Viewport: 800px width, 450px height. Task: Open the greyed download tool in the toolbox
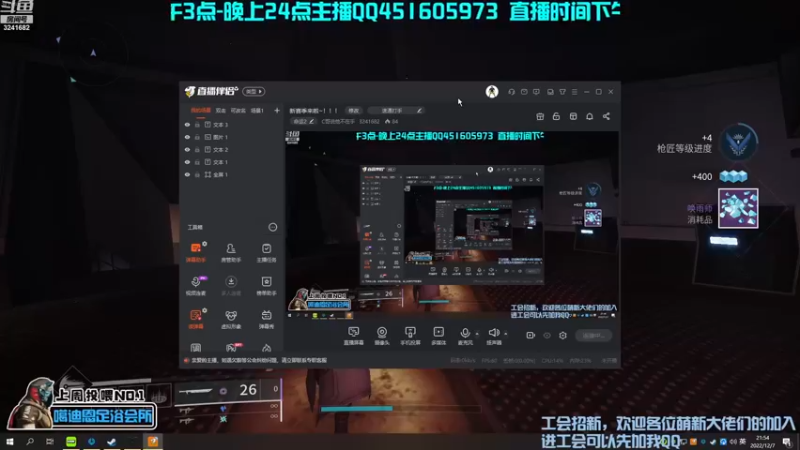[231, 285]
